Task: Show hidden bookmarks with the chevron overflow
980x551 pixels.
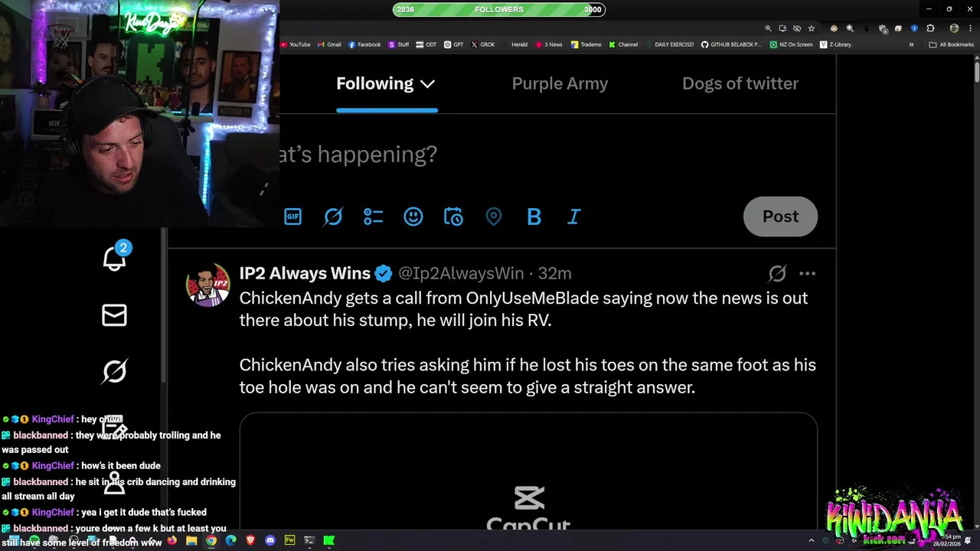Action: pyautogui.click(x=911, y=44)
